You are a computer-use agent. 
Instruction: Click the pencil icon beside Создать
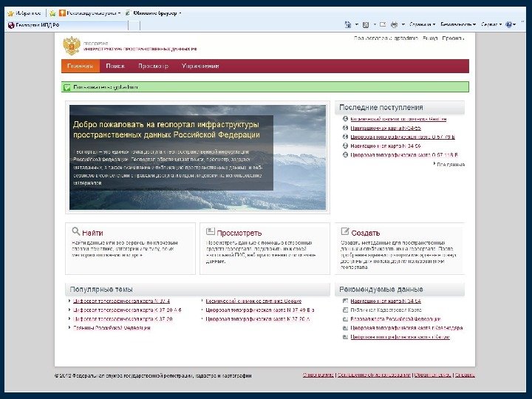(345, 231)
